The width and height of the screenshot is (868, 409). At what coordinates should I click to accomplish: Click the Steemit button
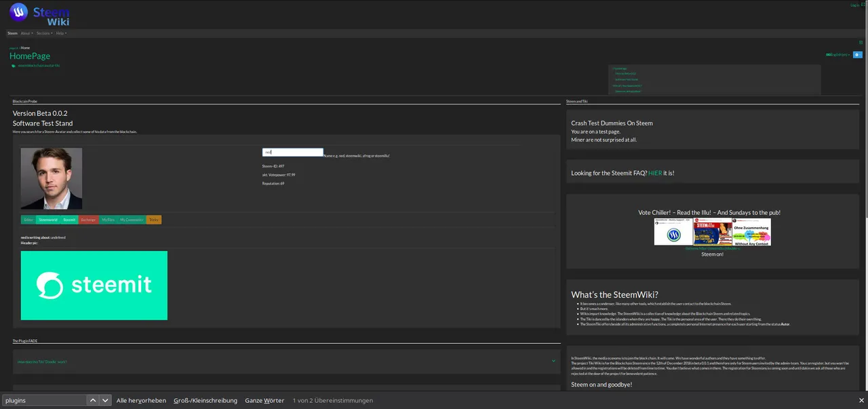(x=69, y=220)
